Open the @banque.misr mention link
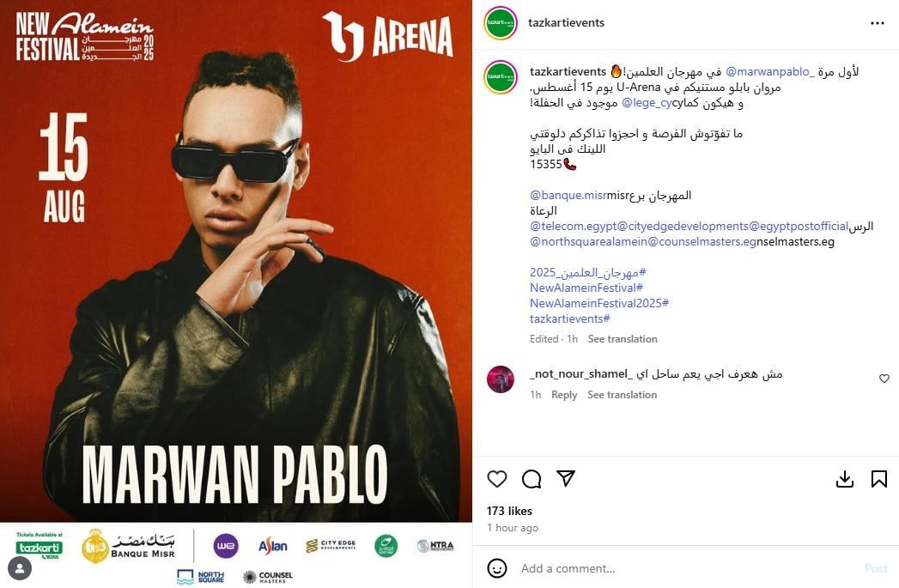 [x=568, y=196]
